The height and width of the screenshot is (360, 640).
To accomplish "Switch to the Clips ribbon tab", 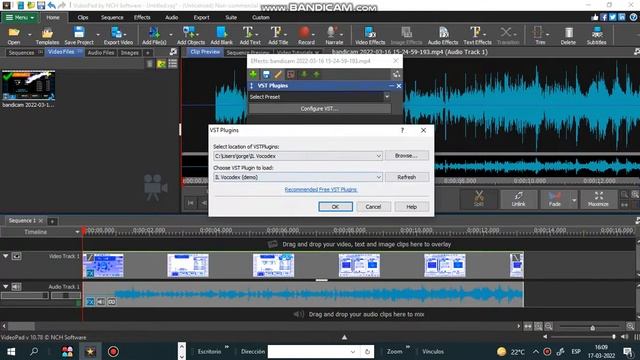I will point(83,18).
